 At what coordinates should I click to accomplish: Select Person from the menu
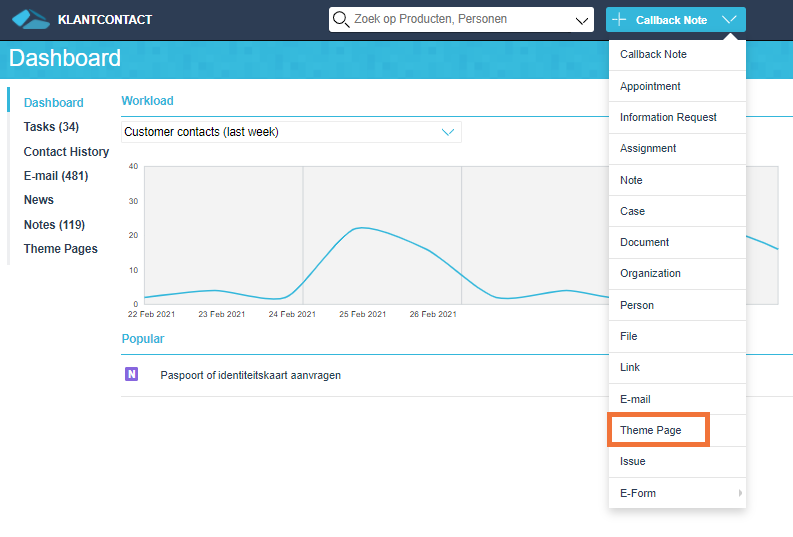coord(677,305)
